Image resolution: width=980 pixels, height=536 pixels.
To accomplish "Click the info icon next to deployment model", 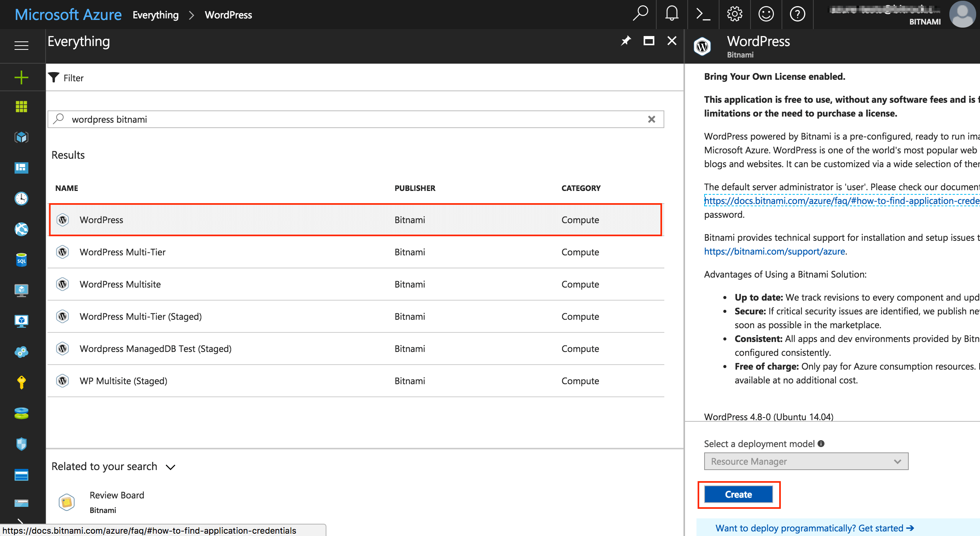I will (x=821, y=444).
